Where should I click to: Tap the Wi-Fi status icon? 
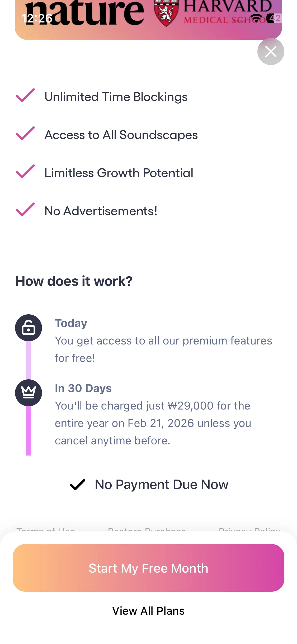click(256, 18)
